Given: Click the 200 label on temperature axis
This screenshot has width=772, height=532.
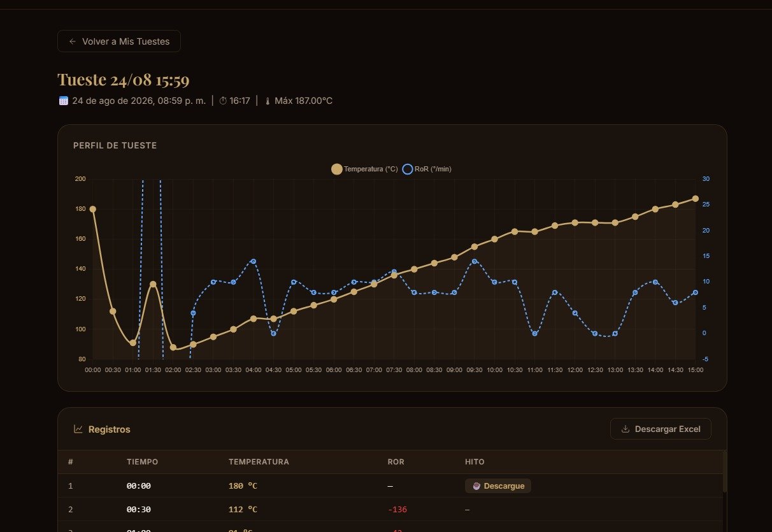Looking at the screenshot, I should (x=80, y=179).
